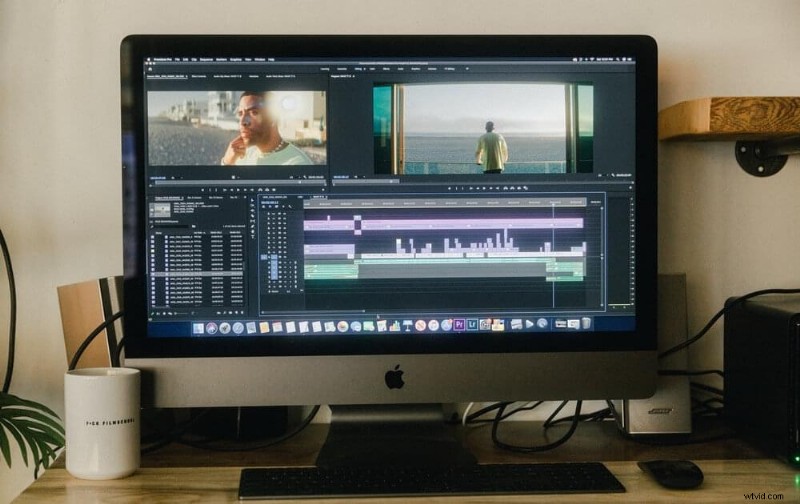800x504 pixels.
Task: Open the Apple menu
Action: pos(149,60)
